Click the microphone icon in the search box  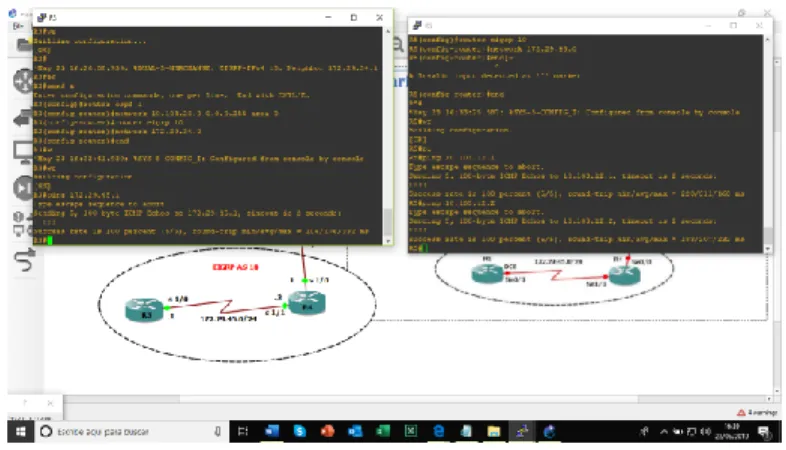218,431
